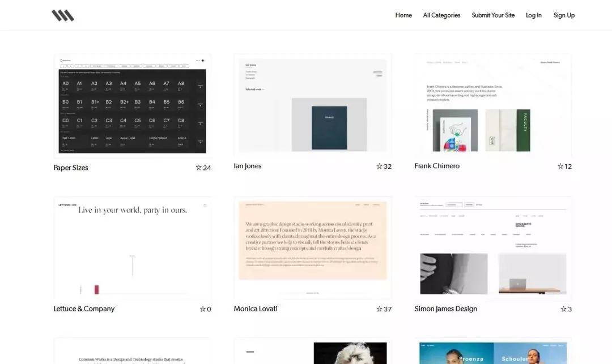Open the Submit Your Site page

click(494, 15)
